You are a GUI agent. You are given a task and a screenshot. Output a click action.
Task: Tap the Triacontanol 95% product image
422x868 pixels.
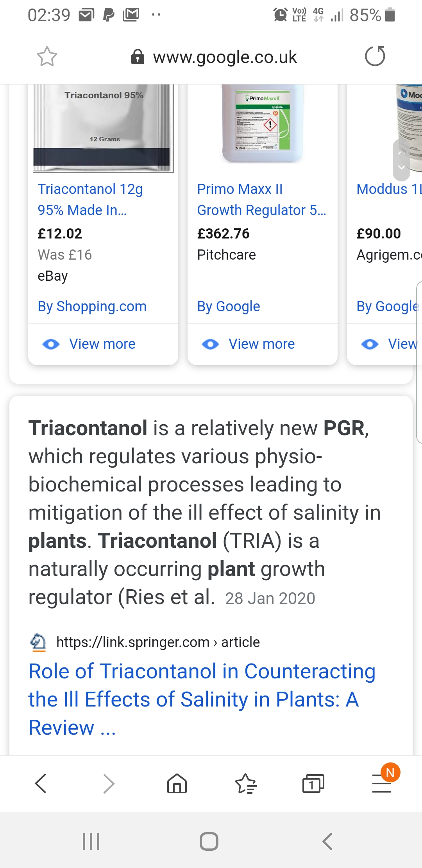[103, 128]
